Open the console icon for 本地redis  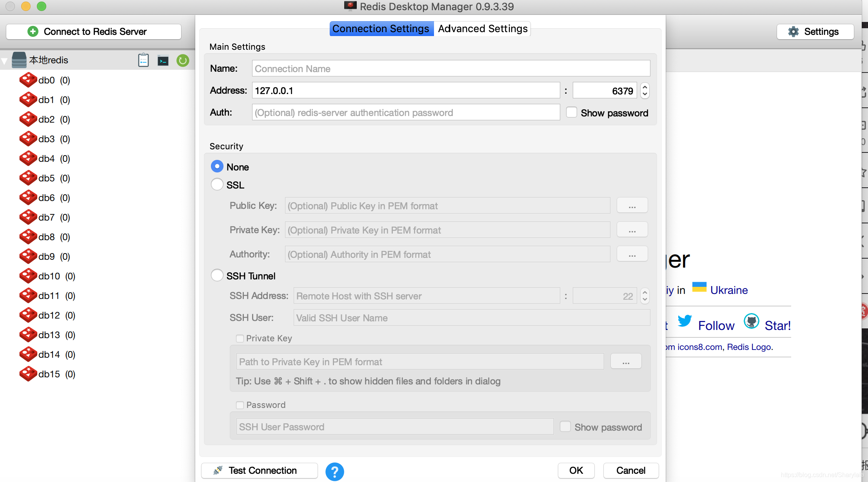pos(163,61)
